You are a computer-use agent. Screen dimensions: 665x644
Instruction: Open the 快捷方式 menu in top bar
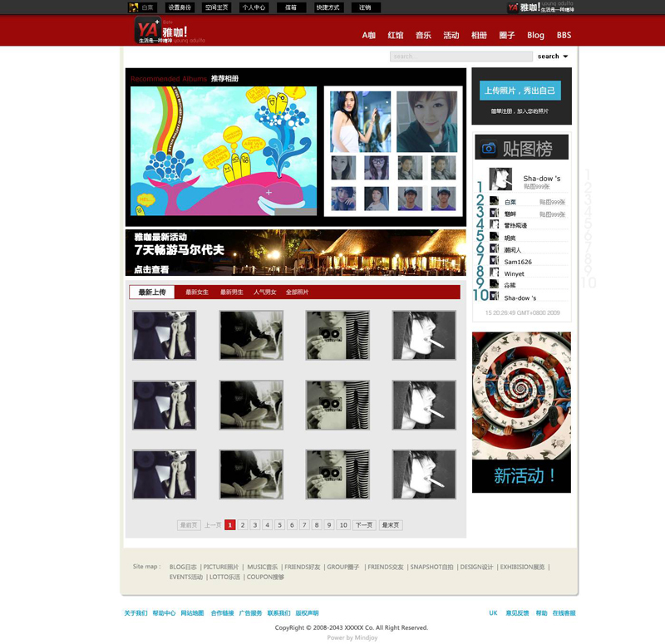(328, 7)
